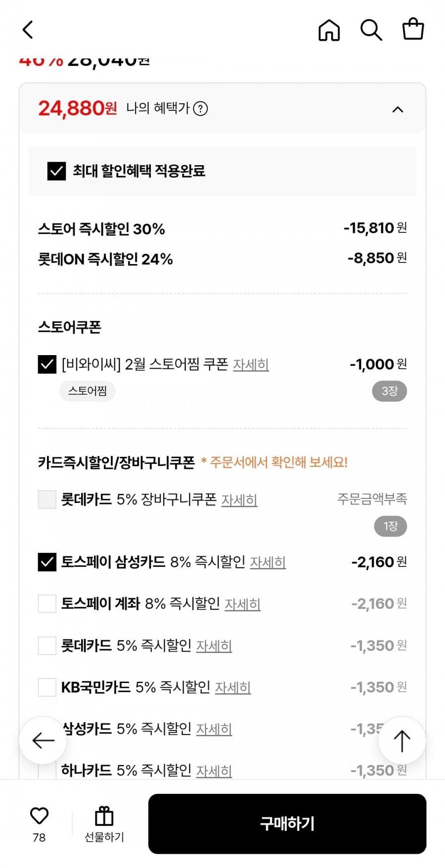Open the shopping bag cart
Viewport: 445px width, 868px height.
413,29
